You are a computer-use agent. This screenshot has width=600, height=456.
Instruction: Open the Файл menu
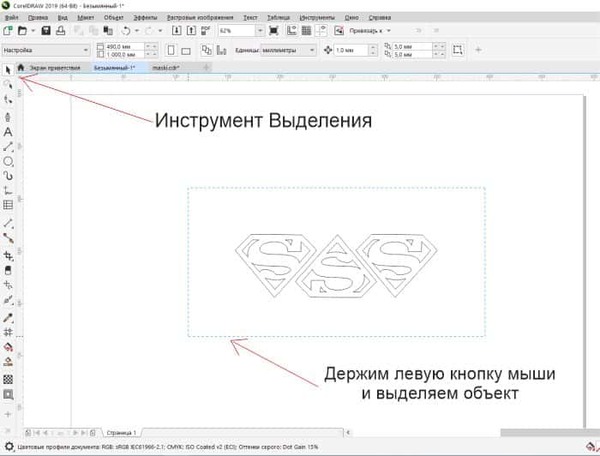(x=11, y=18)
